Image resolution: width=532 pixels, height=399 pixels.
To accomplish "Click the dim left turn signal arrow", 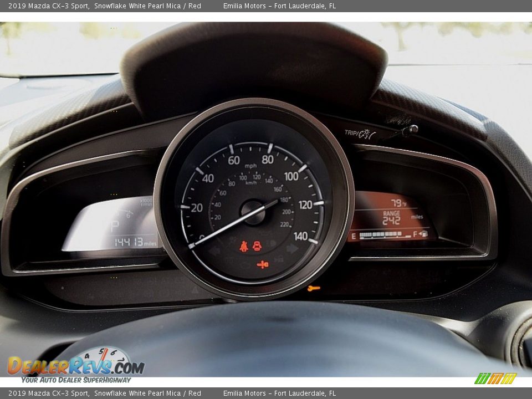I will tap(214, 252).
